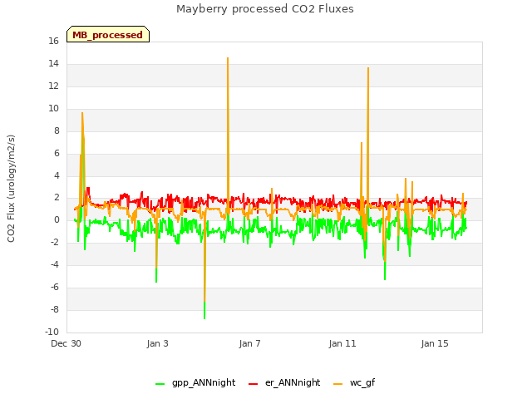Click the y-axis value 16
532x399 pixels.
point(53,42)
